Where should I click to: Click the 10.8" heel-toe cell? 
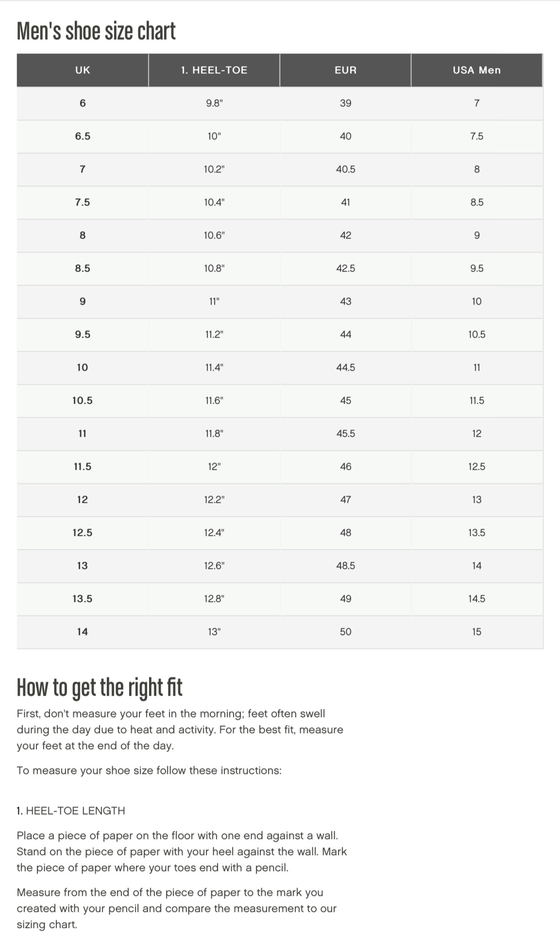214,268
